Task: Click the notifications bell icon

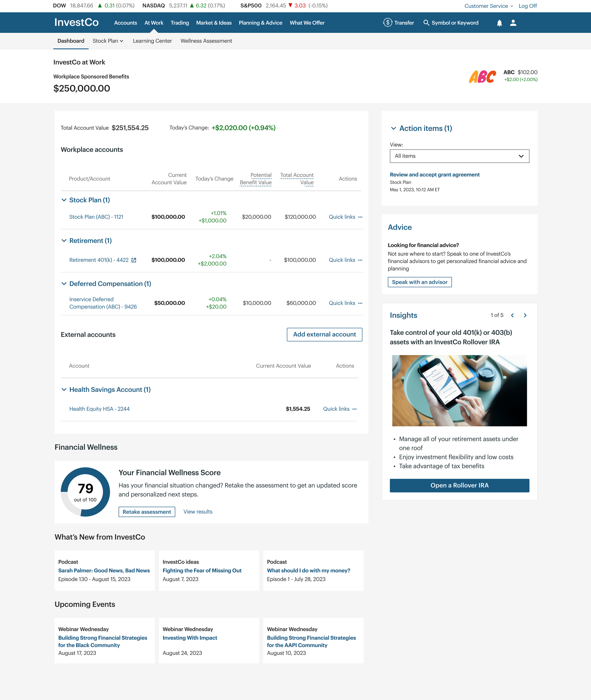Action: [499, 23]
